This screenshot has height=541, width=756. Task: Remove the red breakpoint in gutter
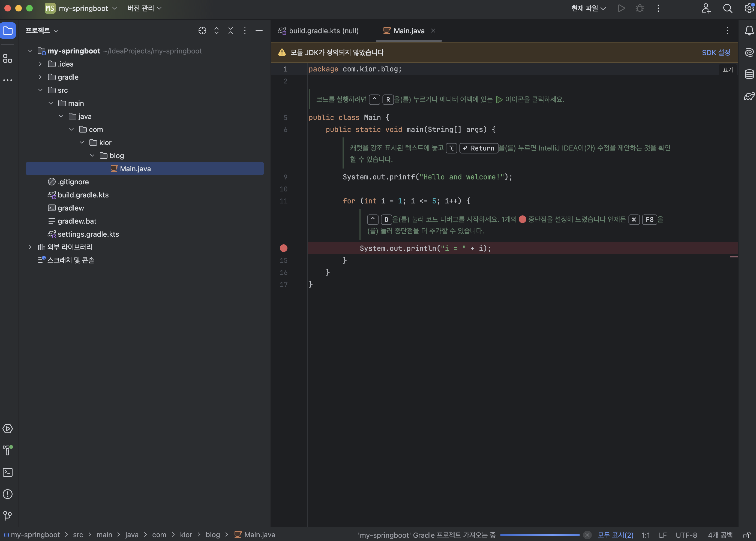point(284,248)
